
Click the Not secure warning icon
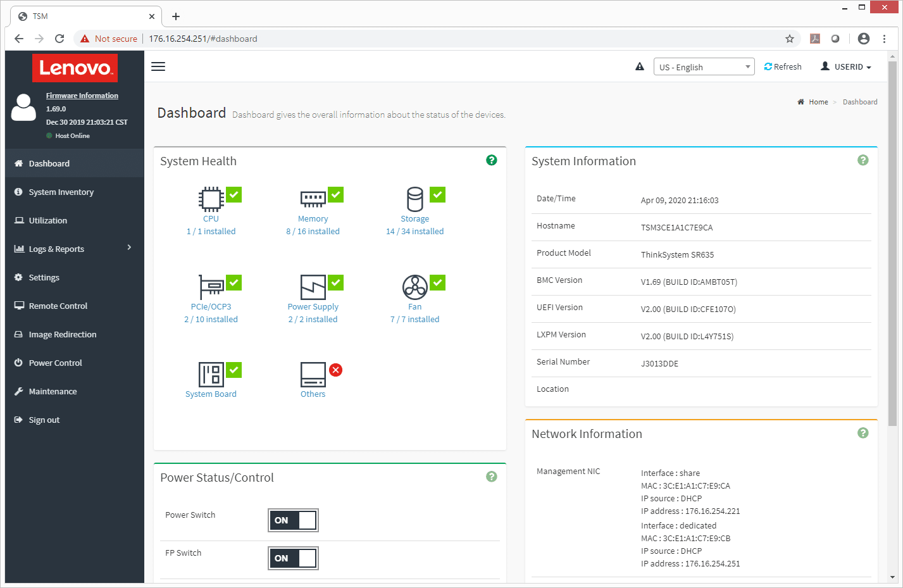[85, 39]
